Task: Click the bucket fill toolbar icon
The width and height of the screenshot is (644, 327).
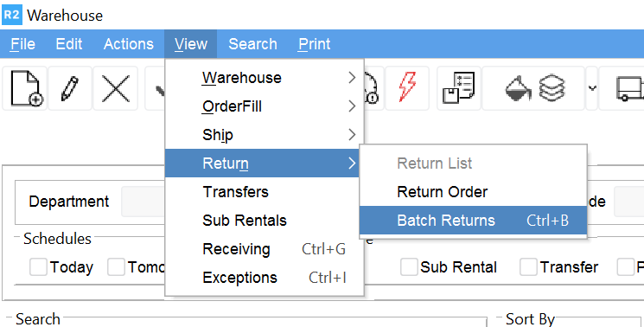Action: (518, 88)
